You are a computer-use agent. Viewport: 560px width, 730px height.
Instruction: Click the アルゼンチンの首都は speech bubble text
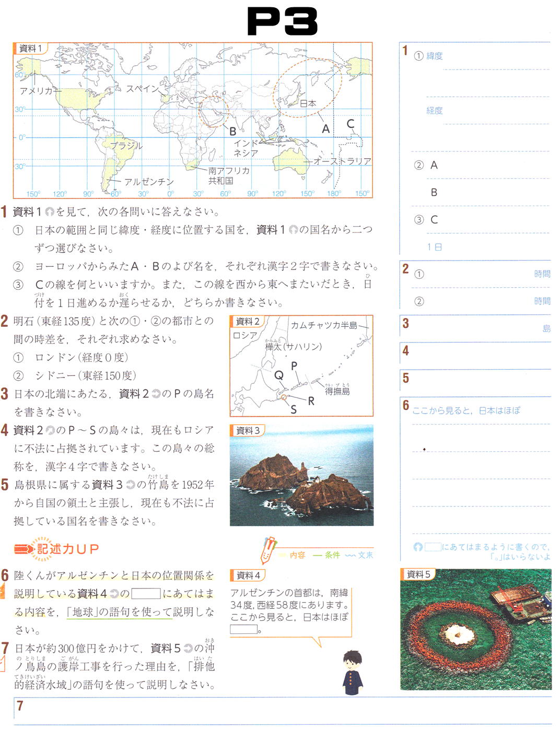[289, 611]
